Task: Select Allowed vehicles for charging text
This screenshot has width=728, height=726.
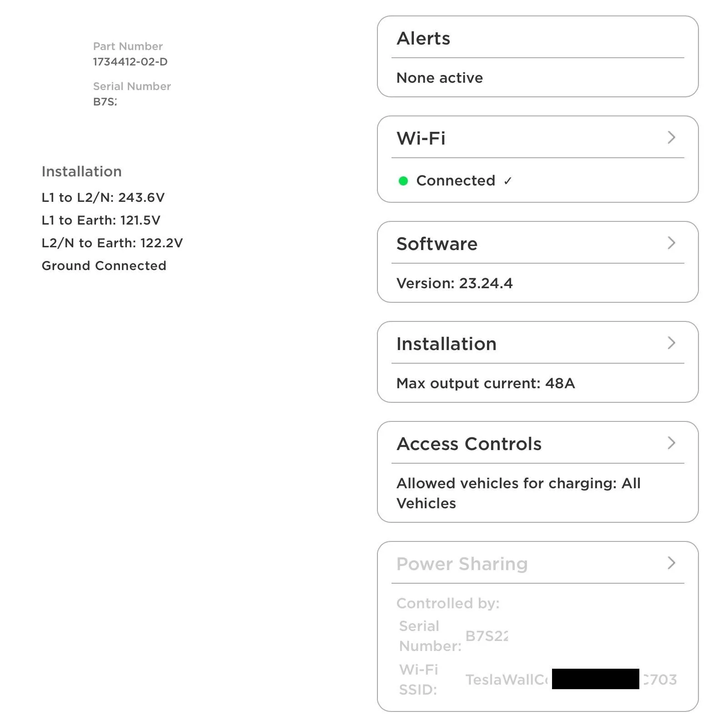Action: point(518,493)
